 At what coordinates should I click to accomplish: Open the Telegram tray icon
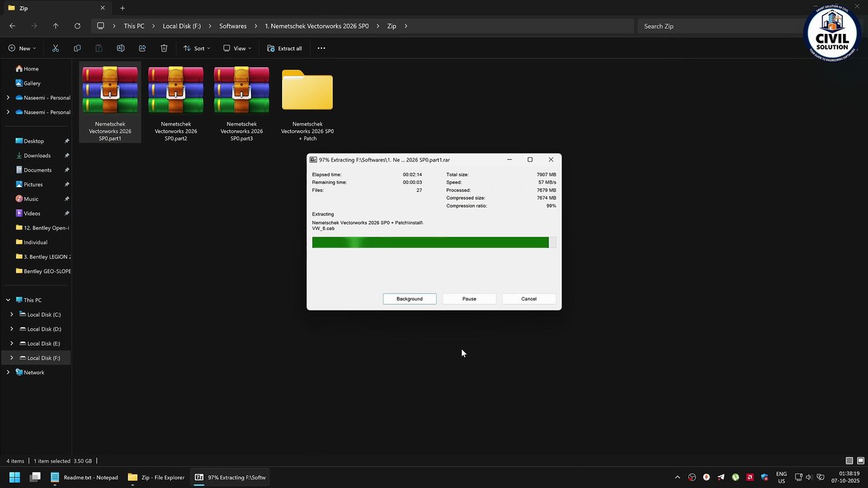[x=721, y=477]
